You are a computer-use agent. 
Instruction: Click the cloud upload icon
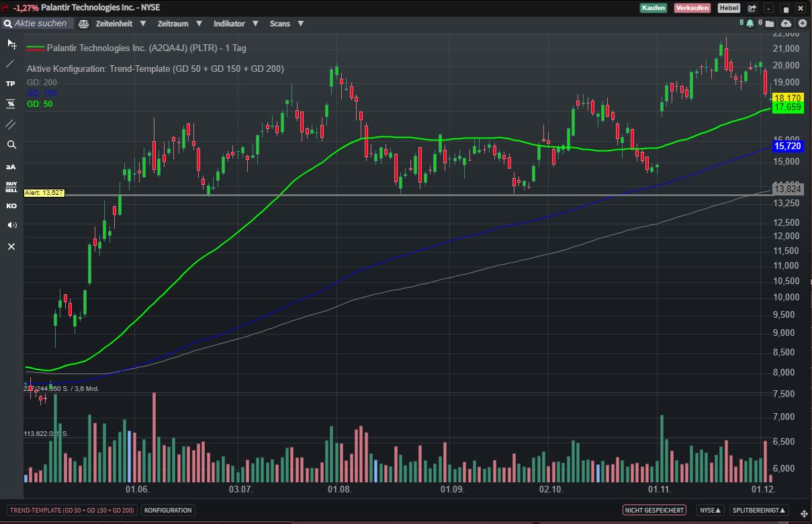pos(786,24)
